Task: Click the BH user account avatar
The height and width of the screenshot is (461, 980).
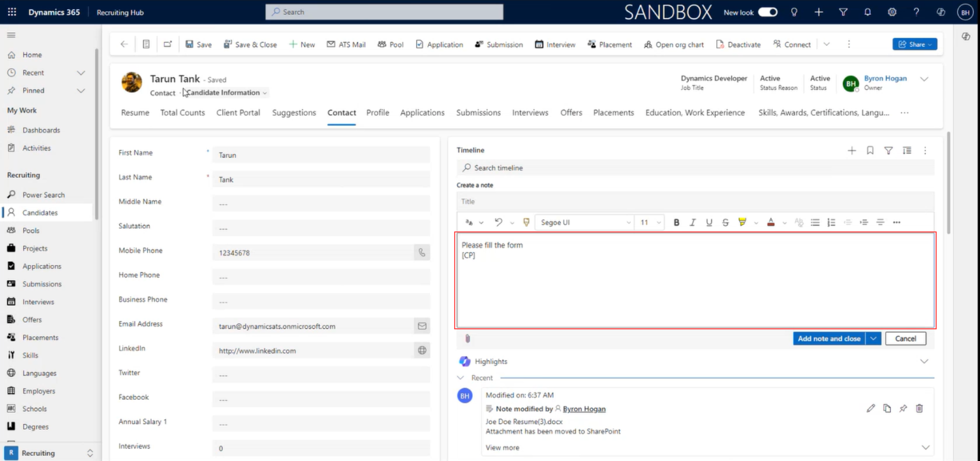Action: click(x=965, y=12)
